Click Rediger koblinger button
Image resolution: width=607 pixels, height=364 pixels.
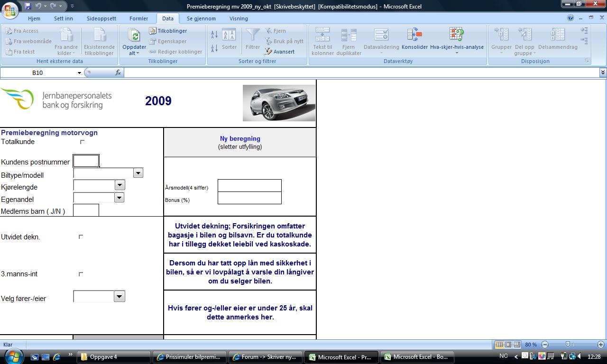pyautogui.click(x=175, y=52)
